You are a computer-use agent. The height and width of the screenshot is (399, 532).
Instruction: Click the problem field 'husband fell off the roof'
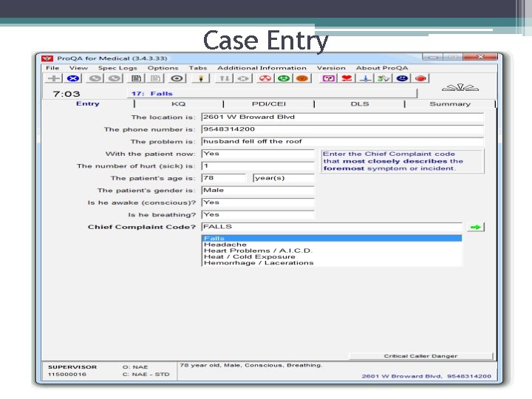point(342,141)
